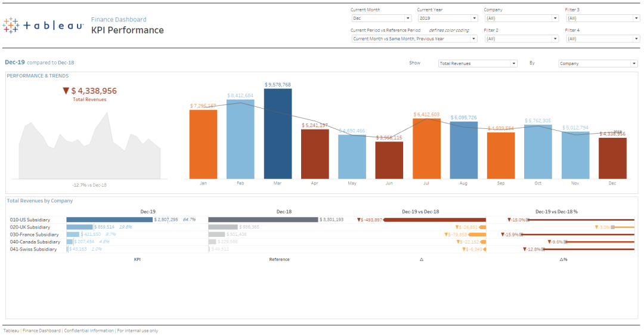
Task: Select the Jan bar in monthly chart
Action: pos(203,144)
